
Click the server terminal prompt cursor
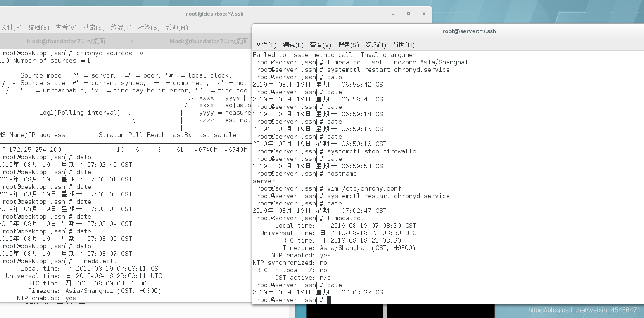click(329, 300)
